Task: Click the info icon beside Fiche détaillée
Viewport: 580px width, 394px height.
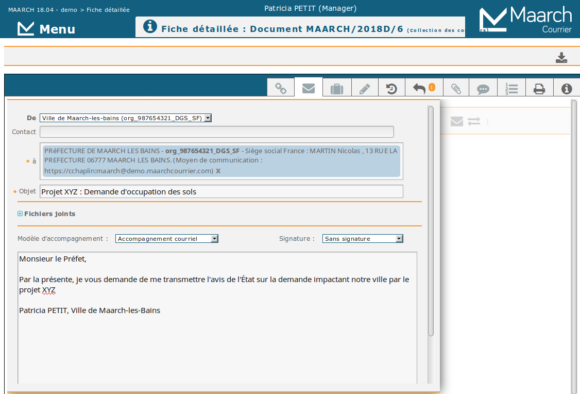Action: tap(150, 27)
